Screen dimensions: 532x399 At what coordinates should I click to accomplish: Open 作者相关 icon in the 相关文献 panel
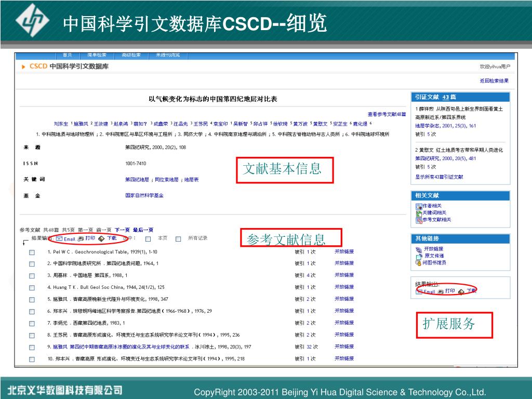point(419,206)
